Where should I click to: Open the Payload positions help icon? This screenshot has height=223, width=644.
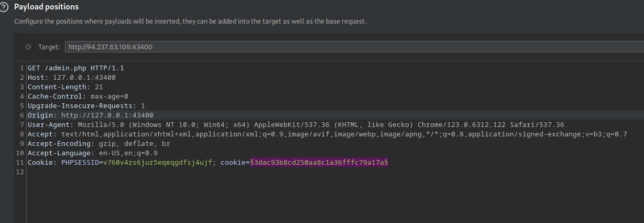coord(4,7)
